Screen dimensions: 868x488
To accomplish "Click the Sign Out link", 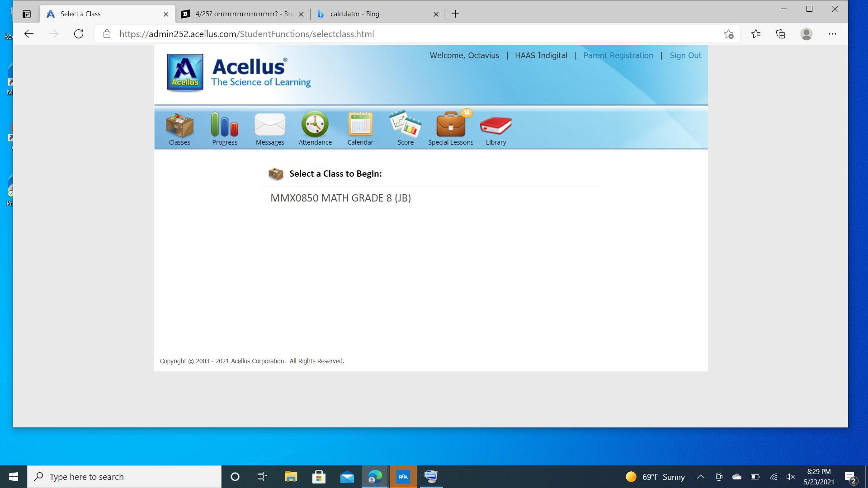I will click(x=685, y=56).
